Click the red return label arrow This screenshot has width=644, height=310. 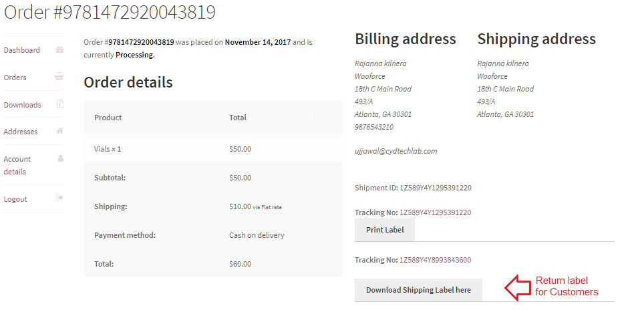point(518,287)
